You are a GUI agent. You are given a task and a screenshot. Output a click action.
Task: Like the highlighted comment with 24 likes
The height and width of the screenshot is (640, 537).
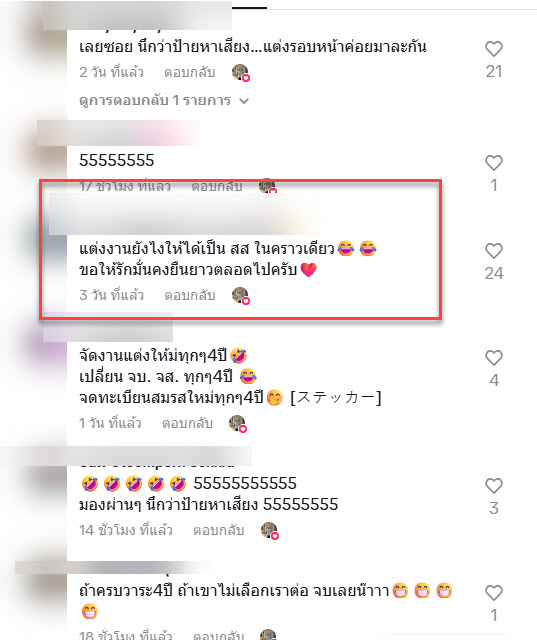pos(494,251)
